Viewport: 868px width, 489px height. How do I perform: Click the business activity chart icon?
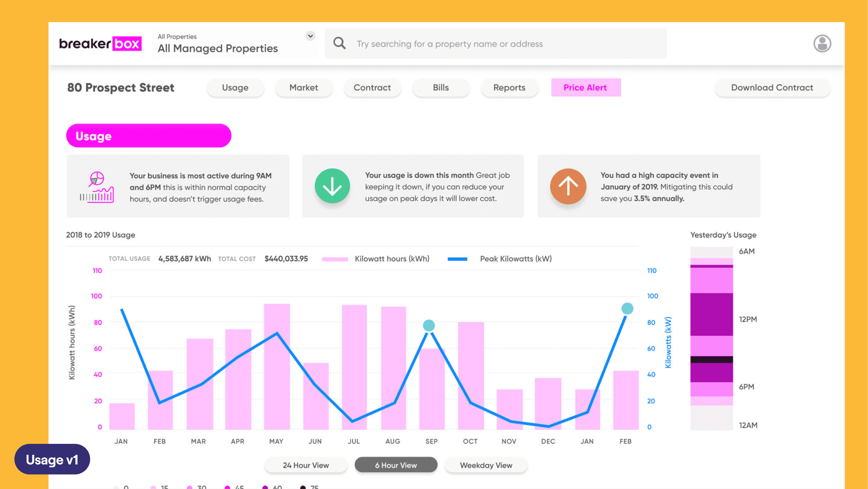pyautogui.click(x=97, y=187)
